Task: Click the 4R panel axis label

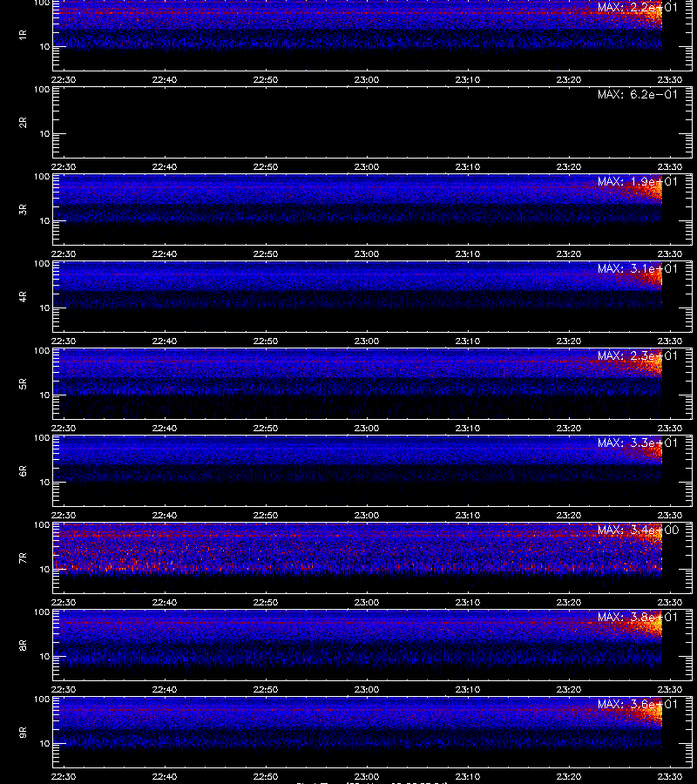Action: (23, 296)
